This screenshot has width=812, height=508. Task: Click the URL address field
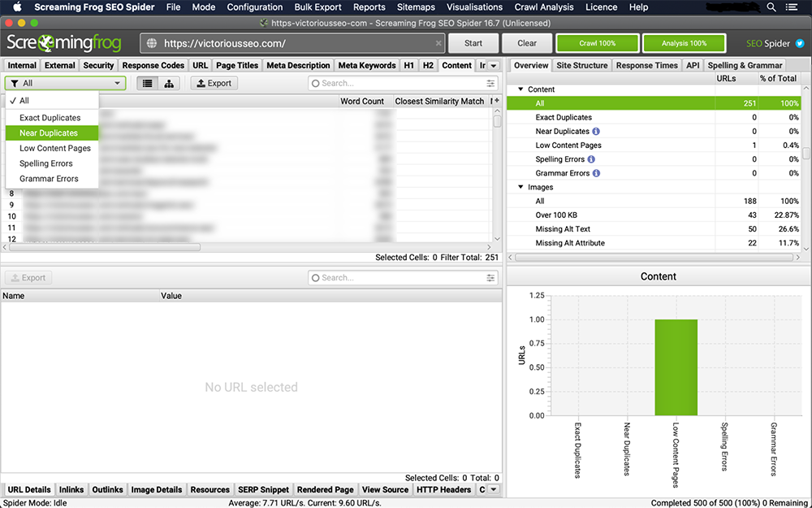coord(292,44)
